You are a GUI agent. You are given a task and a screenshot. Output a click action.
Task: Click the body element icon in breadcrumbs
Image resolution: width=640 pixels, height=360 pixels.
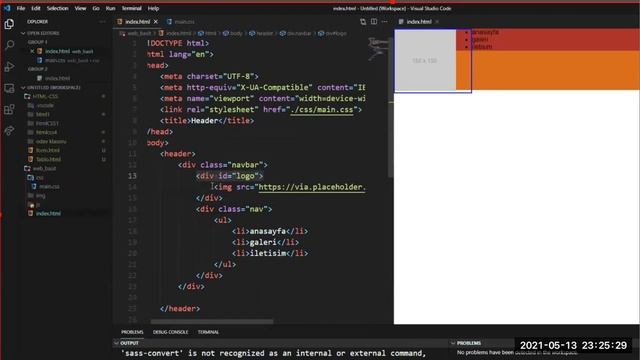(226, 33)
